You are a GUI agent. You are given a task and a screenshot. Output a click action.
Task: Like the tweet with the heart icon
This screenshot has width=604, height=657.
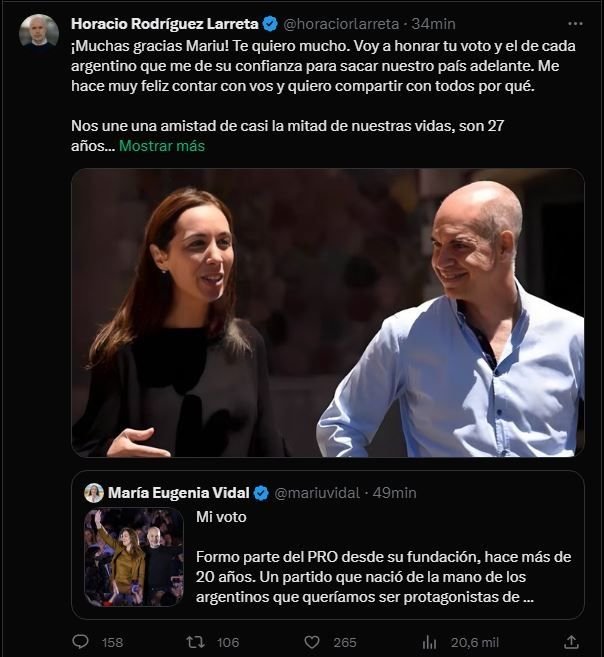tap(312, 641)
